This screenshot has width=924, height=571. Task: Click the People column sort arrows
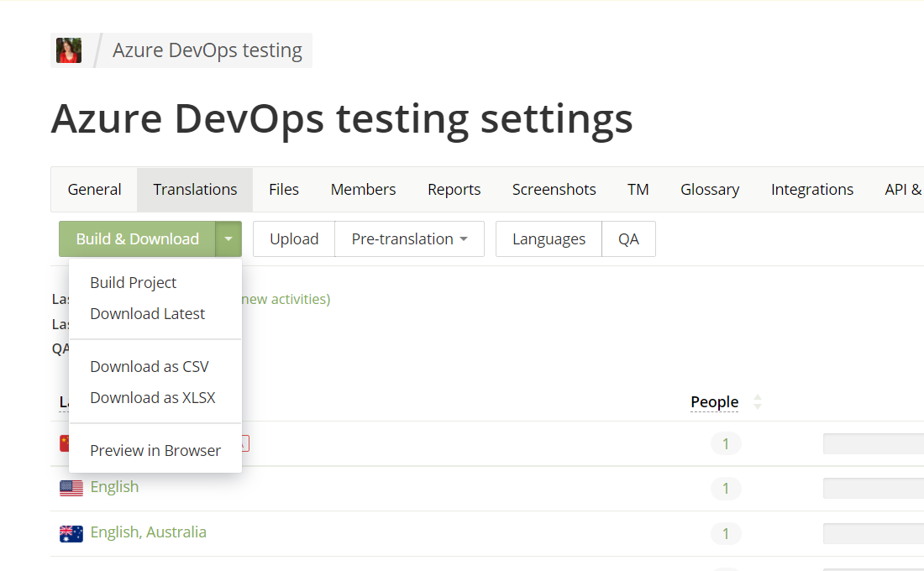(758, 402)
